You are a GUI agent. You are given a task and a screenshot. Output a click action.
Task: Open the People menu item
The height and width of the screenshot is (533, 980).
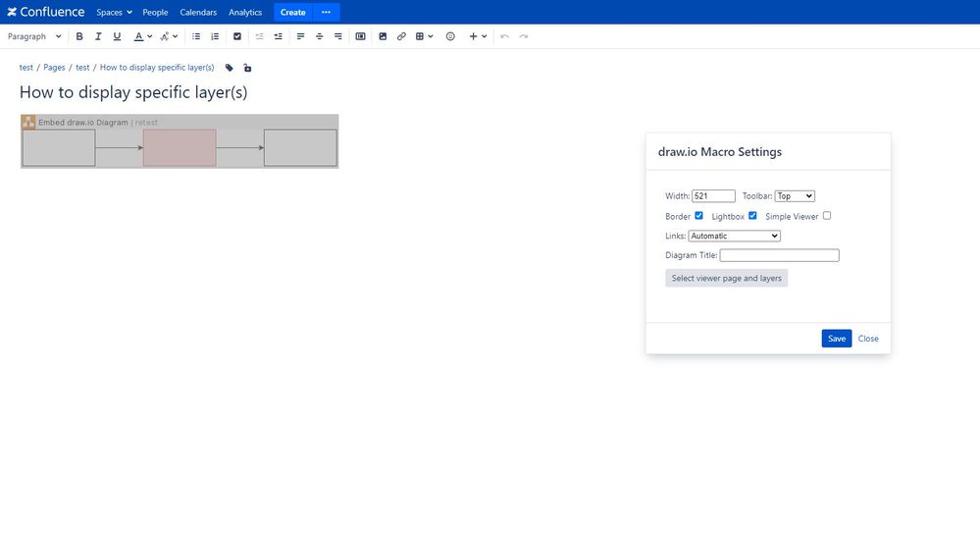tap(155, 12)
